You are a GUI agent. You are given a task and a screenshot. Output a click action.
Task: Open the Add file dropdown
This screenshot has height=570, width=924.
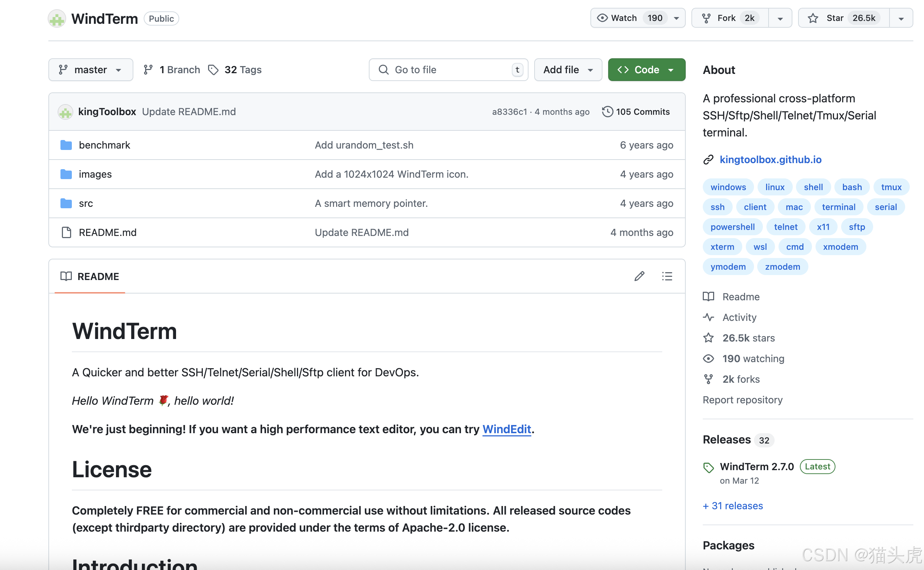point(568,70)
